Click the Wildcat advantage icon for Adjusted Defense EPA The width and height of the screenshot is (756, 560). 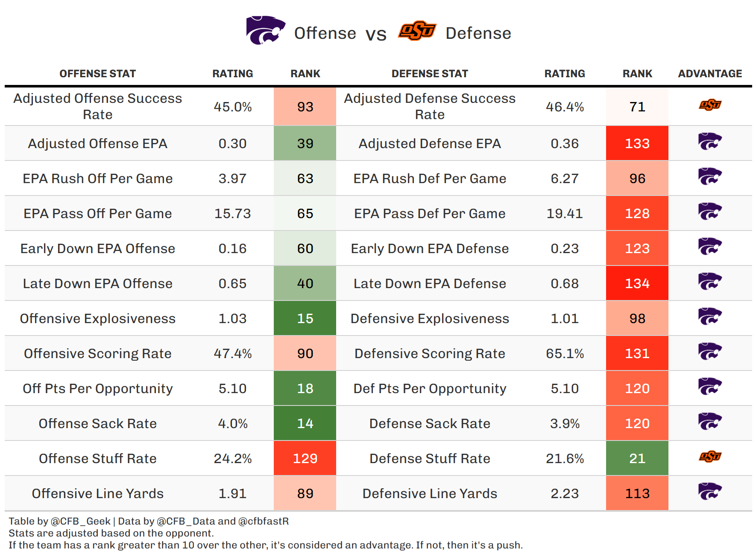coord(710,142)
